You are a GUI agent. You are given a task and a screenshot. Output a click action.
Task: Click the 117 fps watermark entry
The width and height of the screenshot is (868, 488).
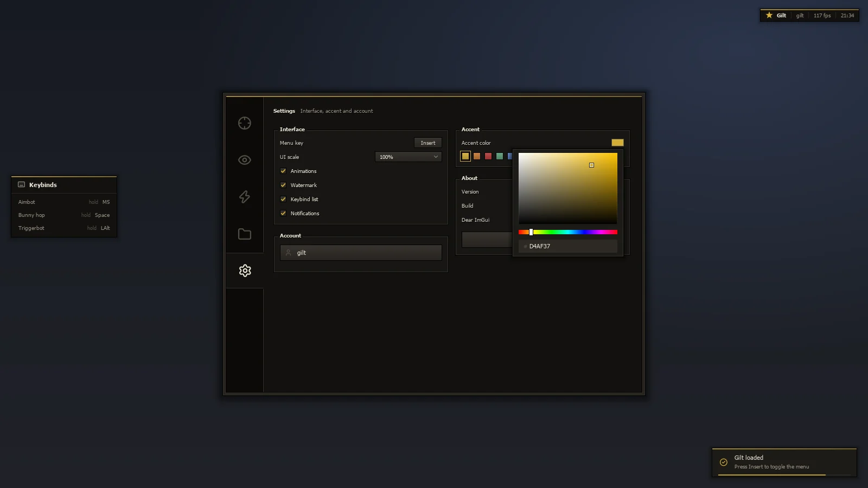tap(822, 16)
